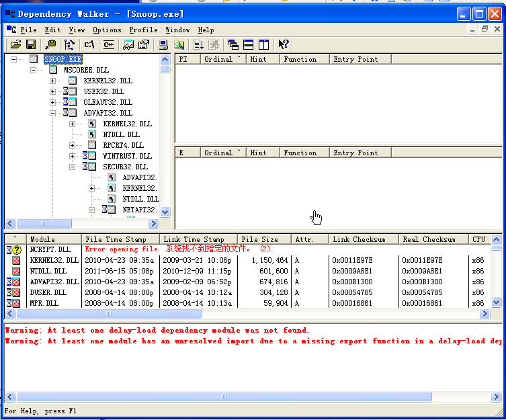Click the log pane scroll right arrow

point(496,396)
